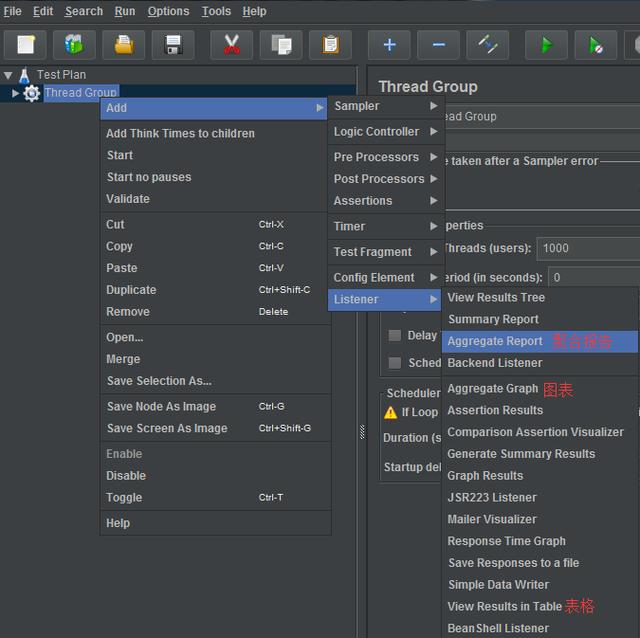Screen dimensions: 640x638
Task: Click the green Start run icon
Action: pyautogui.click(x=547, y=45)
